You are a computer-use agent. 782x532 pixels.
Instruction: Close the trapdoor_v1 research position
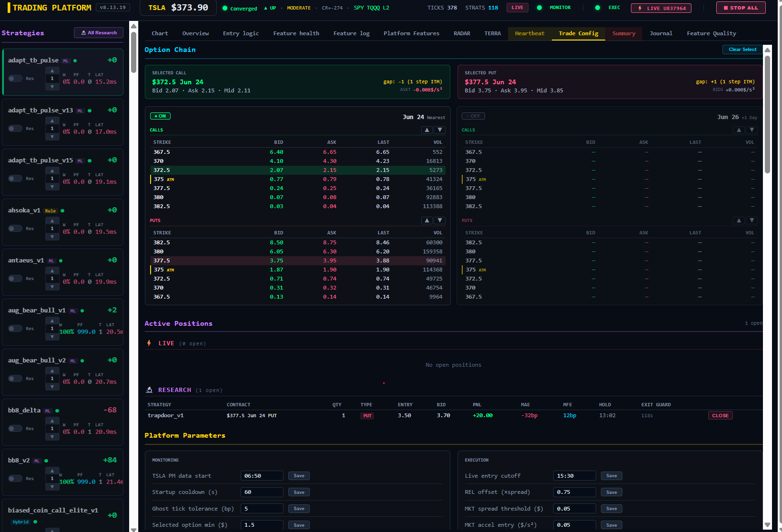click(x=720, y=416)
